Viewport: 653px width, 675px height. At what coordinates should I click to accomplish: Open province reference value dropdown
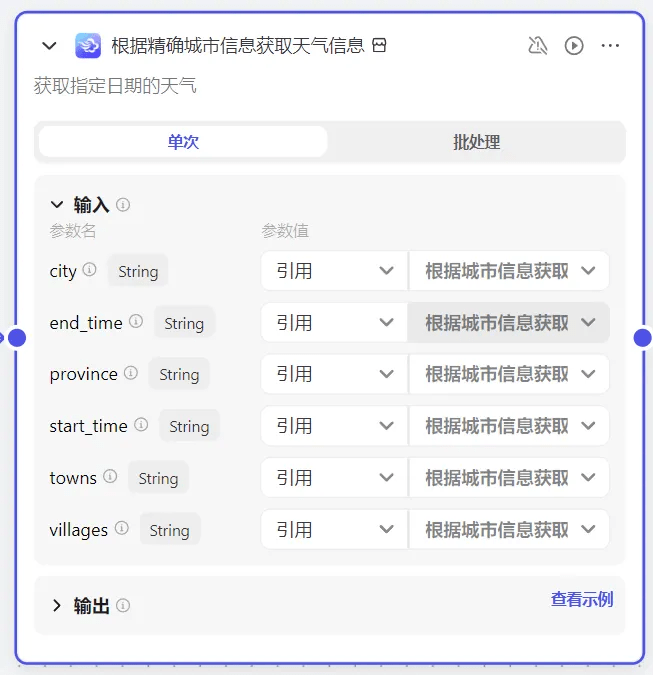coord(509,374)
